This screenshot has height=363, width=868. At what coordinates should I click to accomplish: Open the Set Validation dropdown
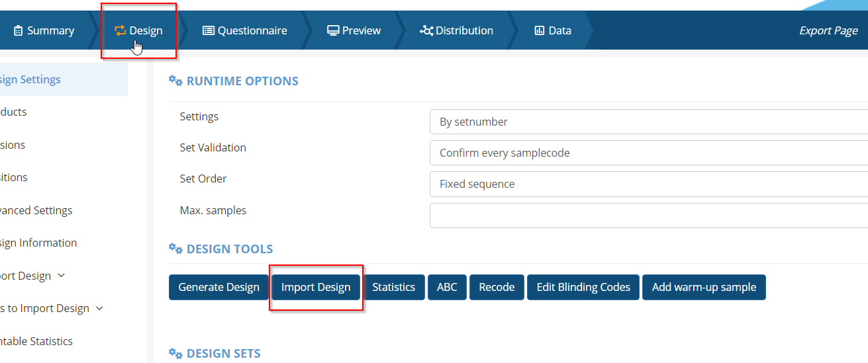tap(649, 153)
